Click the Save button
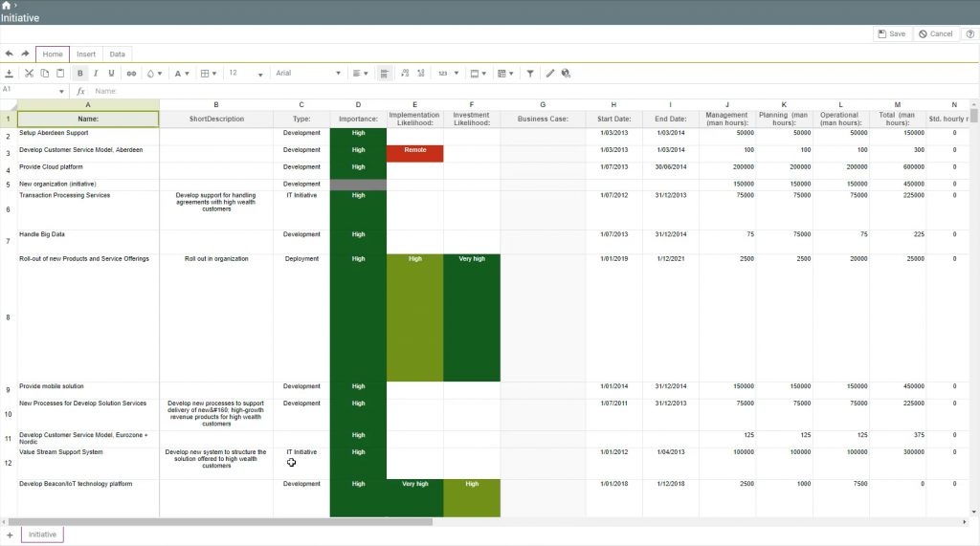The image size is (980, 546). pyautogui.click(x=892, y=33)
